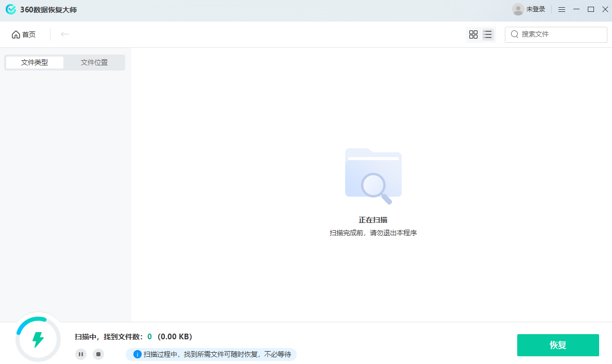Click the 恢复 recovery button
The height and width of the screenshot is (364, 612).
(x=558, y=345)
